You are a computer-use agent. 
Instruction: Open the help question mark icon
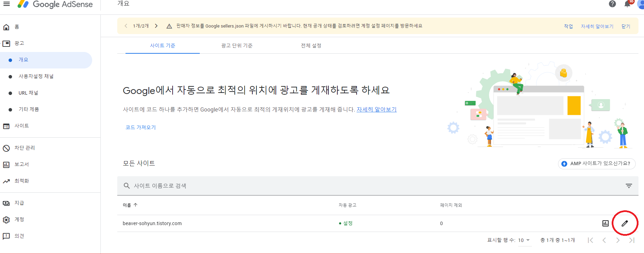(612, 4)
